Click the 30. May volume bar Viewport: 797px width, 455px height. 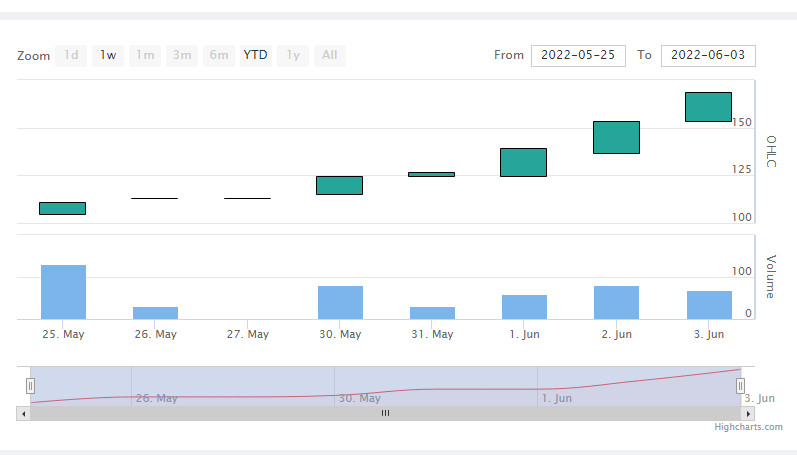point(340,303)
